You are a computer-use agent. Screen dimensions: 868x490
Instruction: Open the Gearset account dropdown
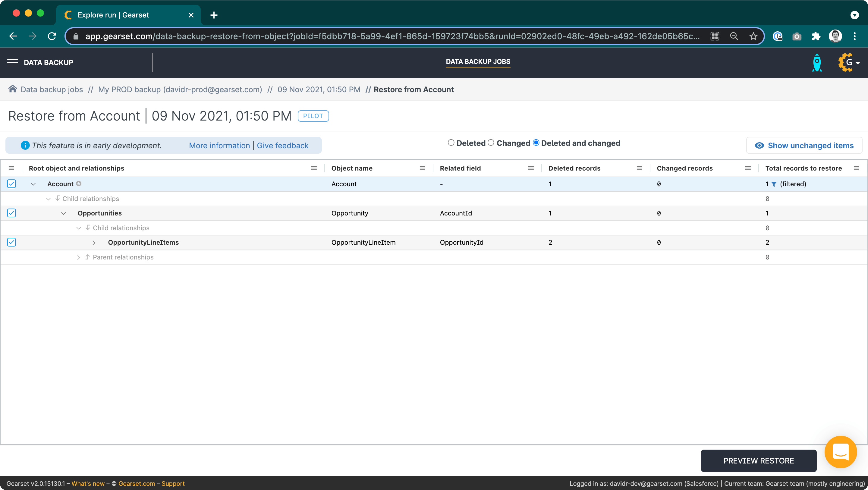click(x=849, y=62)
